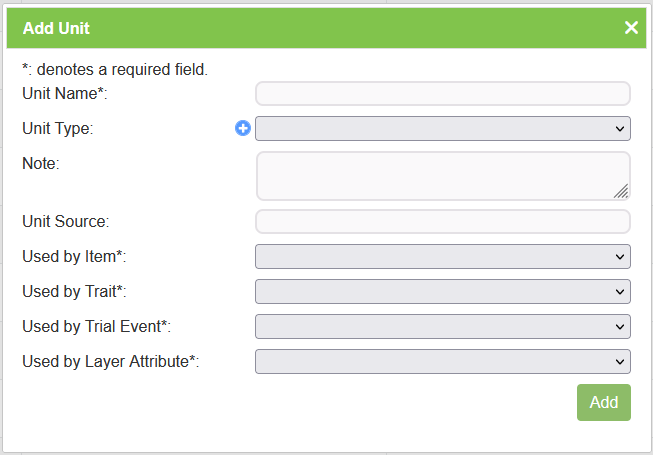Focus the Unit Name text field
The height and width of the screenshot is (455, 653).
click(443, 94)
